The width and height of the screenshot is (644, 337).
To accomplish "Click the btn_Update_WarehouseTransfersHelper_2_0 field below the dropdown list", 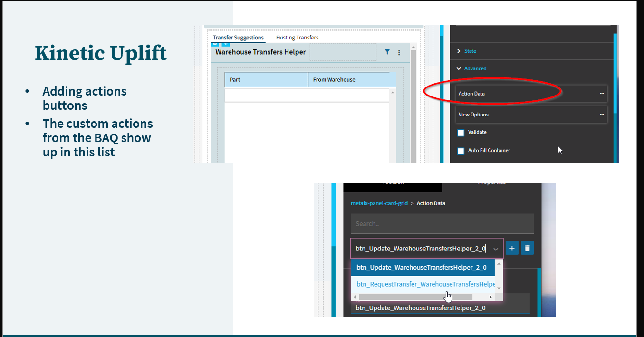I will 440,308.
